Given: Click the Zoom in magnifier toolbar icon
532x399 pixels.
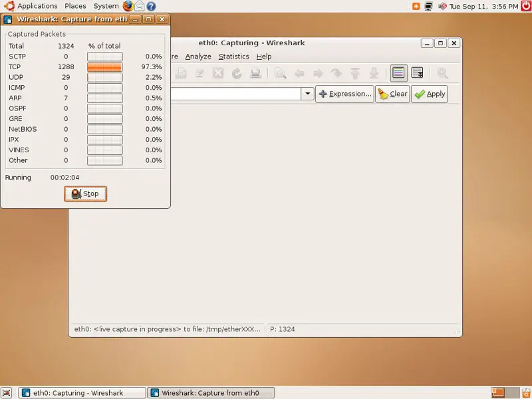Looking at the screenshot, I should point(442,73).
